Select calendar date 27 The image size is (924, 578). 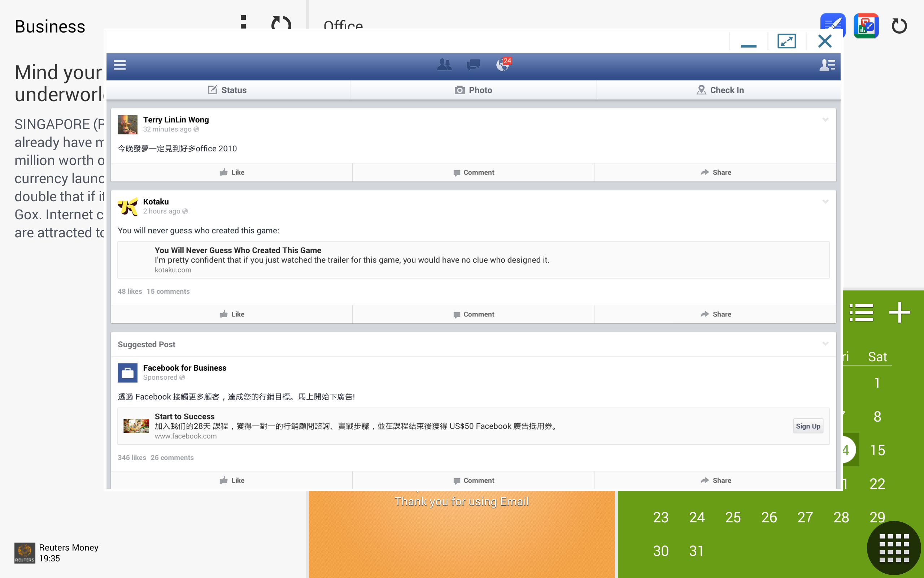[x=805, y=517]
